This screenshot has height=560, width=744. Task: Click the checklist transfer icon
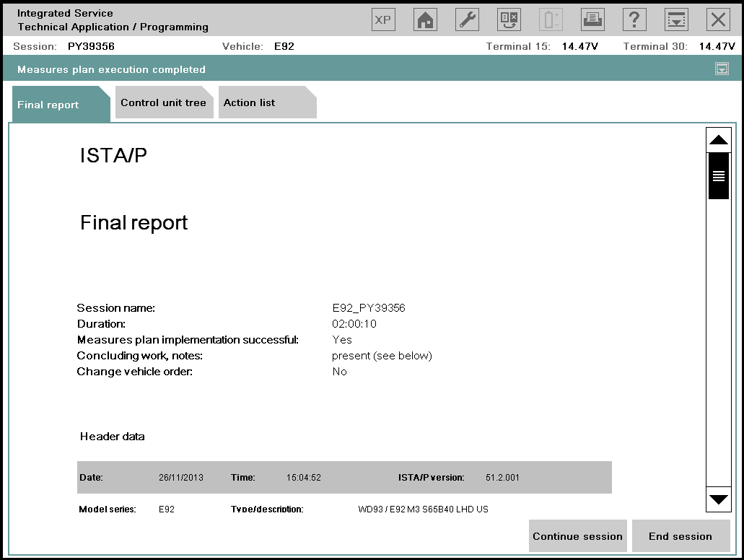[x=509, y=19]
